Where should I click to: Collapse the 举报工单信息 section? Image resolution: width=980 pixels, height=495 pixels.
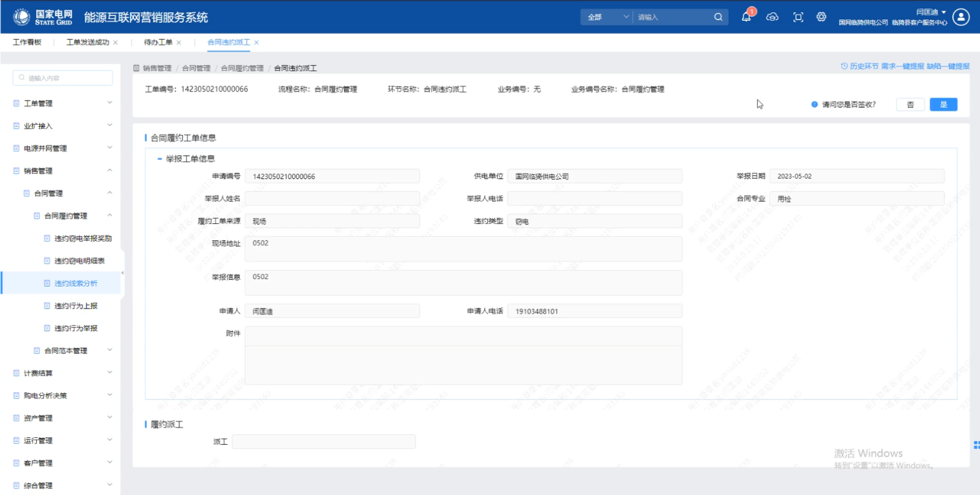tap(160, 159)
